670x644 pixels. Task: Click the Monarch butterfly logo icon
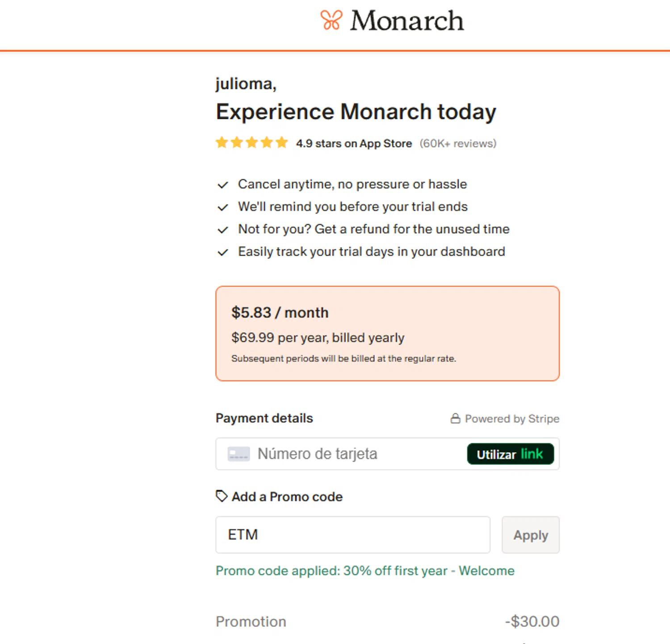(x=331, y=21)
